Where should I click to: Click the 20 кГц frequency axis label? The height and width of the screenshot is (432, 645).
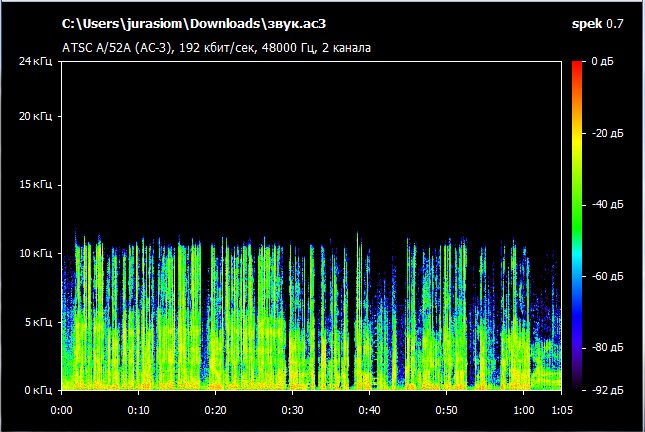(x=35, y=116)
